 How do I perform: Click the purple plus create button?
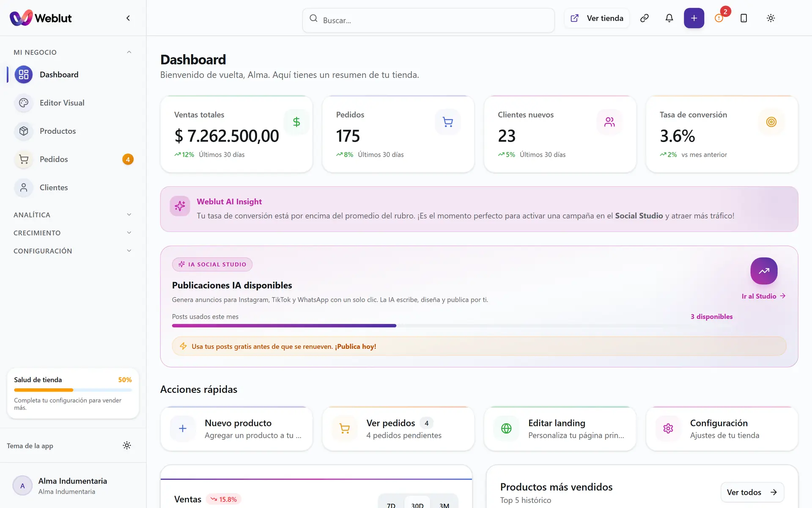pyautogui.click(x=694, y=18)
